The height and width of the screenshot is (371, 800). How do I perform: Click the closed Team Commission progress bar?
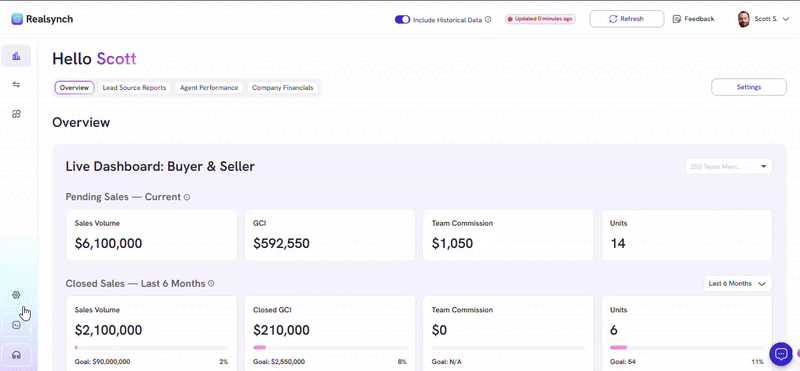(x=508, y=348)
